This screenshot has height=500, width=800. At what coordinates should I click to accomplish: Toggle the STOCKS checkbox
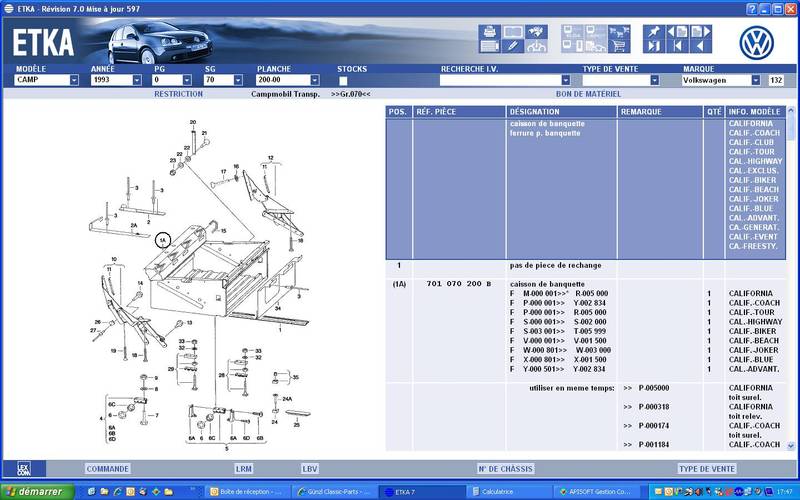click(x=343, y=81)
